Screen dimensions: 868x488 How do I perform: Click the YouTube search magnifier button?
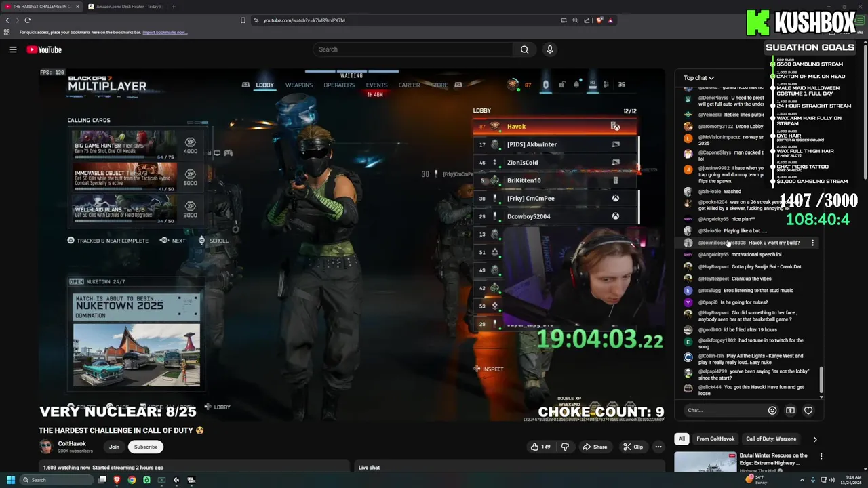(524, 49)
